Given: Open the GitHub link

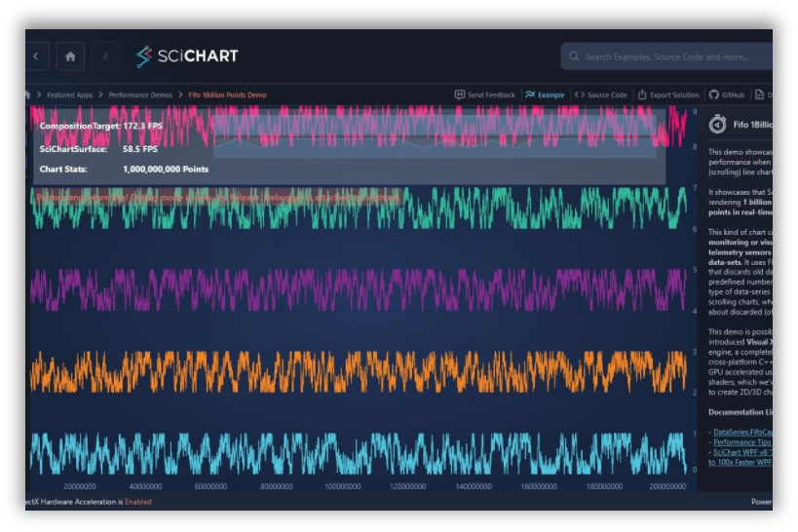Looking at the screenshot, I should (727, 95).
